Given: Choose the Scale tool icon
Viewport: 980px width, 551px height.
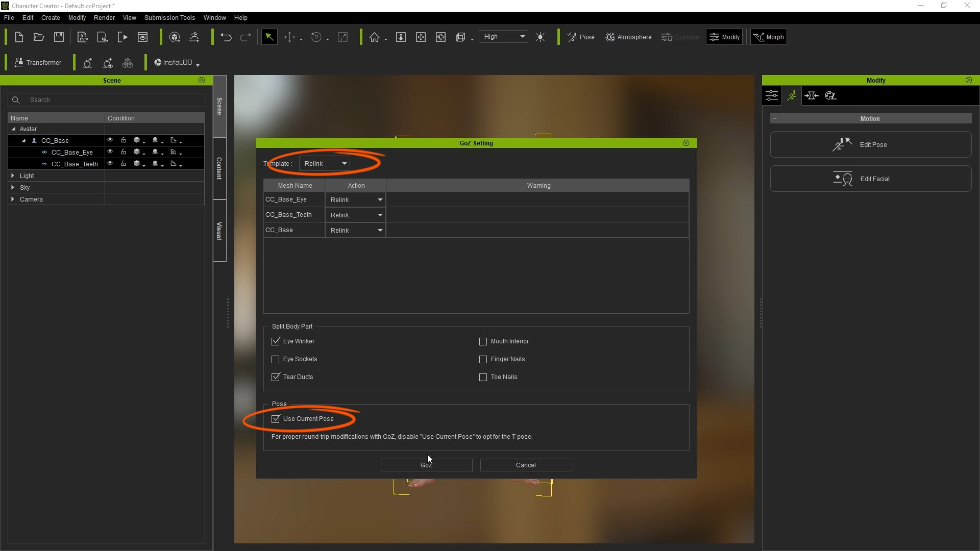Looking at the screenshot, I should click(x=343, y=37).
